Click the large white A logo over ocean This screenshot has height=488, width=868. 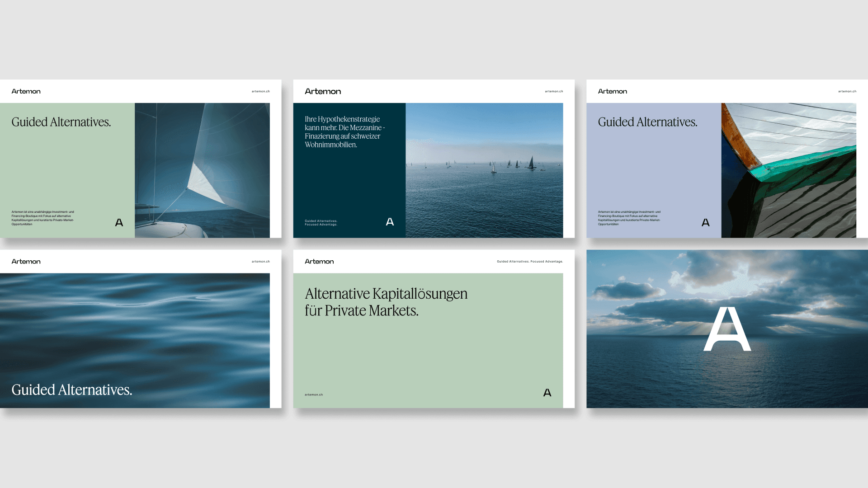tap(727, 329)
